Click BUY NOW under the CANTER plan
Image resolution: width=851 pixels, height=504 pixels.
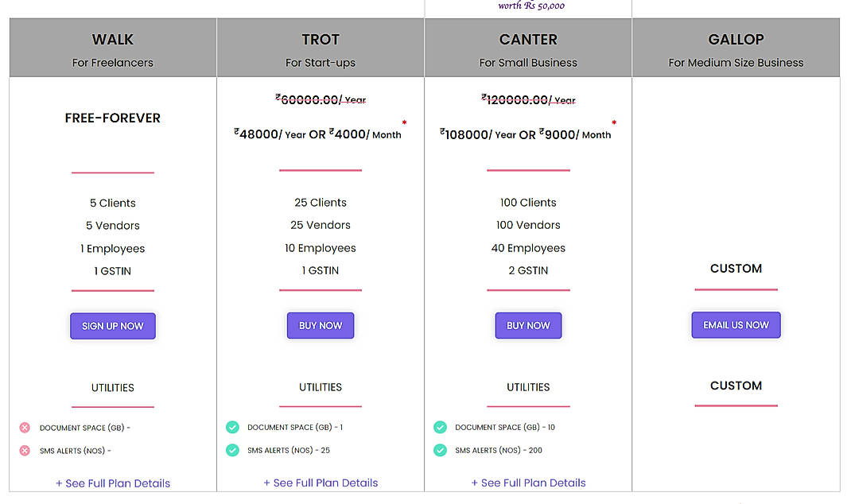(528, 325)
